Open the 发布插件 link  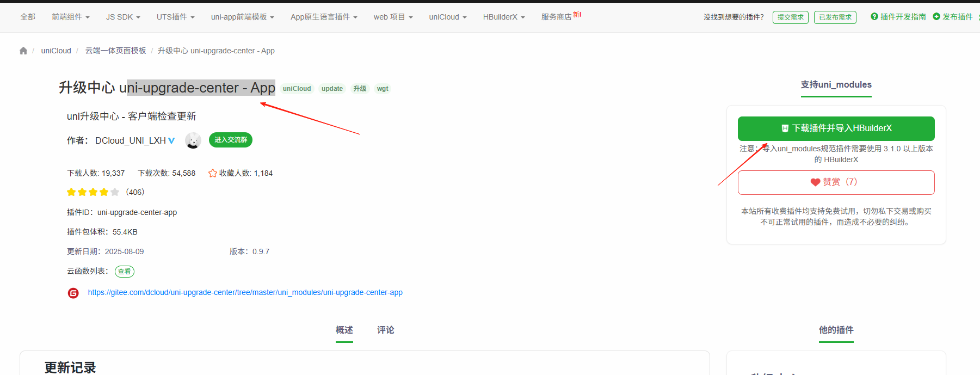click(x=958, y=17)
